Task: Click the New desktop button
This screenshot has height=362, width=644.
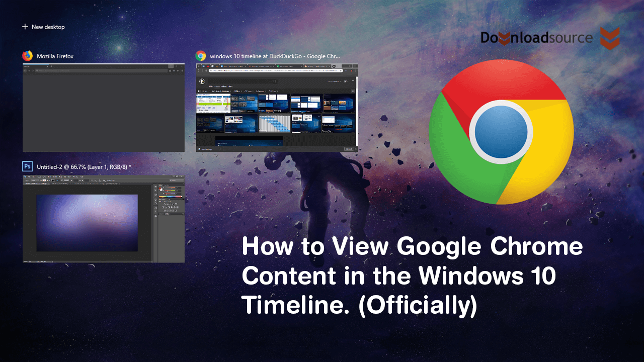Action: pyautogui.click(x=43, y=27)
